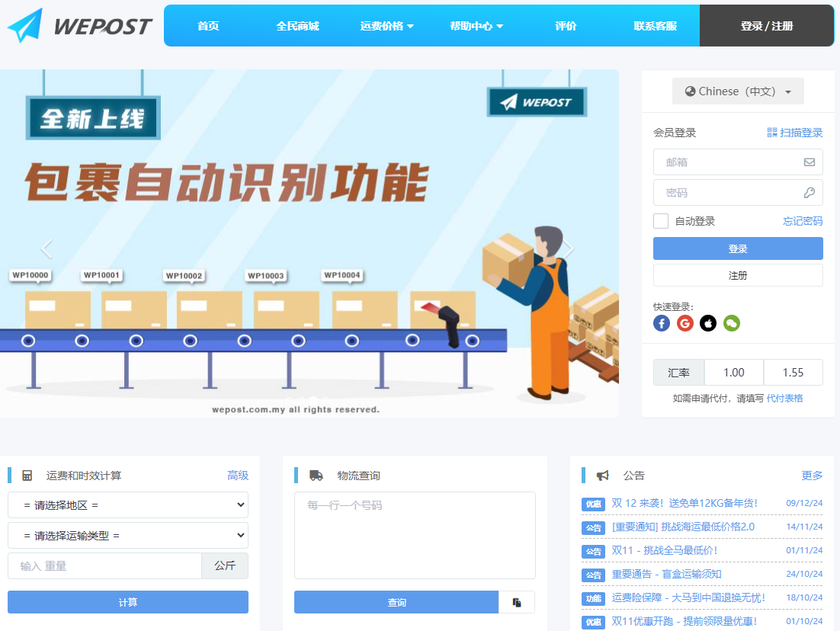Log in with the Facebook icon
This screenshot has height=631, width=840.
click(662, 323)
